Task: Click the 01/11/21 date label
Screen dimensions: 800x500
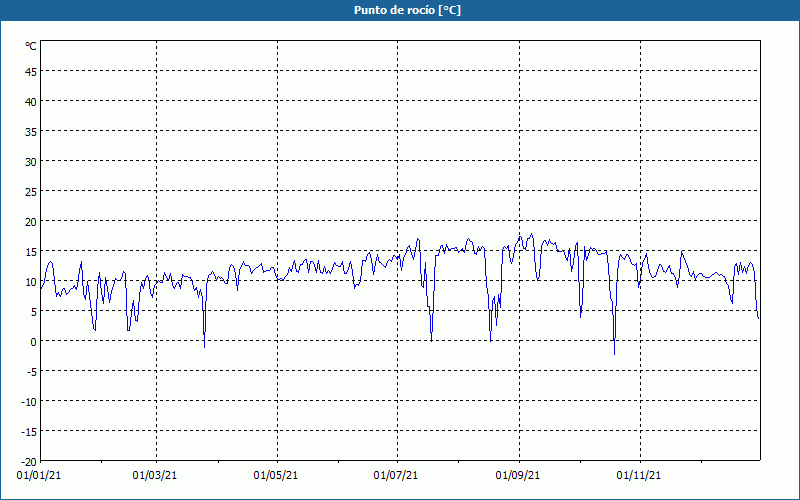Action: 639,476
